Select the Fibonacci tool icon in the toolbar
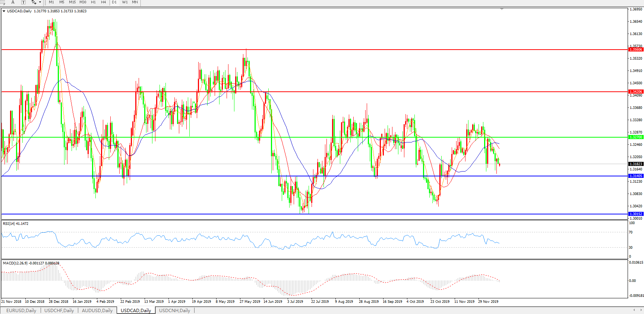The height and width of the screenshot is (314, 644). pyautogui.click(x=3, y=2)
